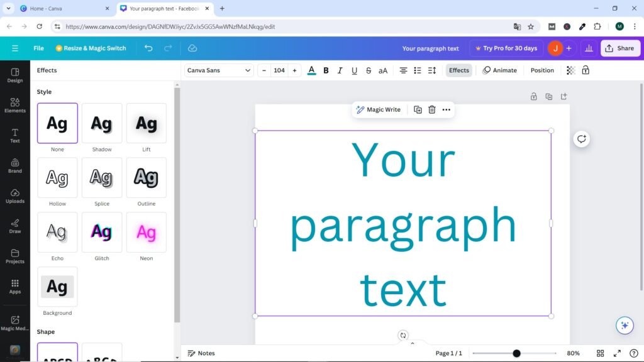The image size is (644, 362).
Task: Delete the selected text with trash icon
Action: click(432, 109)
